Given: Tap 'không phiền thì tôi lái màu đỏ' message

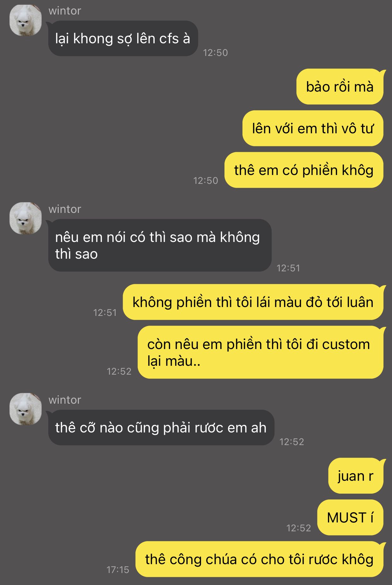Looking at the screenshot, I should [x=253, y=302].
